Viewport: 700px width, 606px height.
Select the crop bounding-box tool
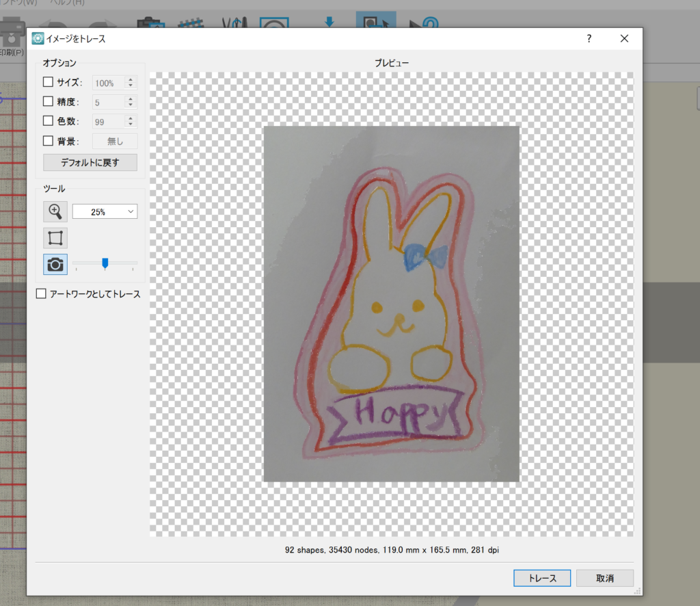click(x=55, y=238)
